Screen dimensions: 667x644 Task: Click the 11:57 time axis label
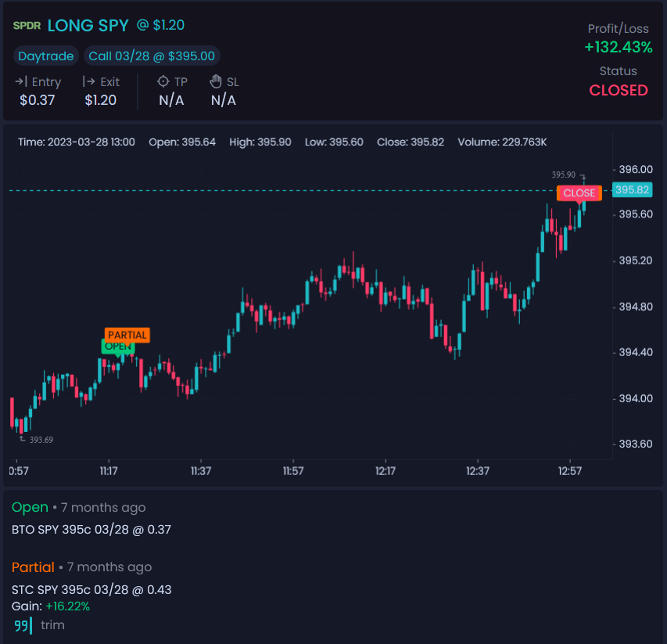coord(292,471)
